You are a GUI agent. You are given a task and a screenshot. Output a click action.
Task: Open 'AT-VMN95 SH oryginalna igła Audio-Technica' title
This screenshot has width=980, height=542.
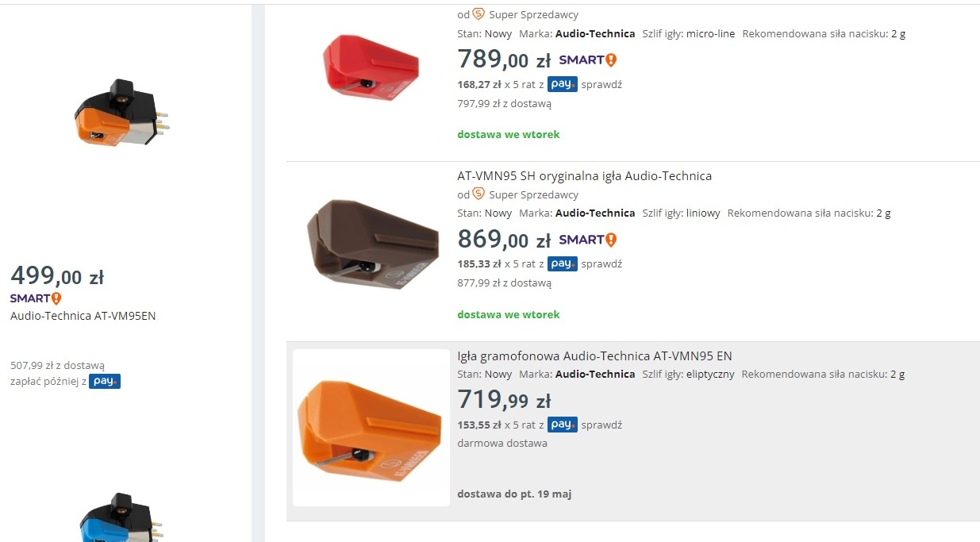click(x=584, y=176)
